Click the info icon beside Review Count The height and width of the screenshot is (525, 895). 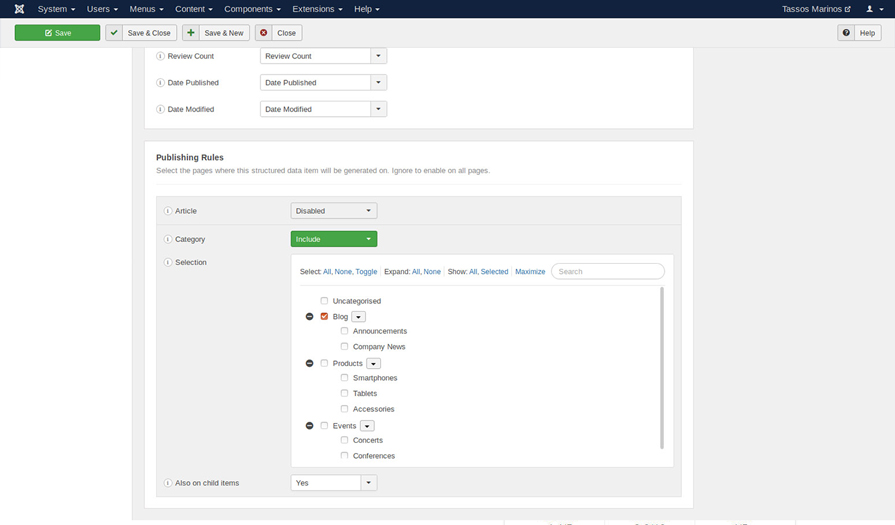160,56
